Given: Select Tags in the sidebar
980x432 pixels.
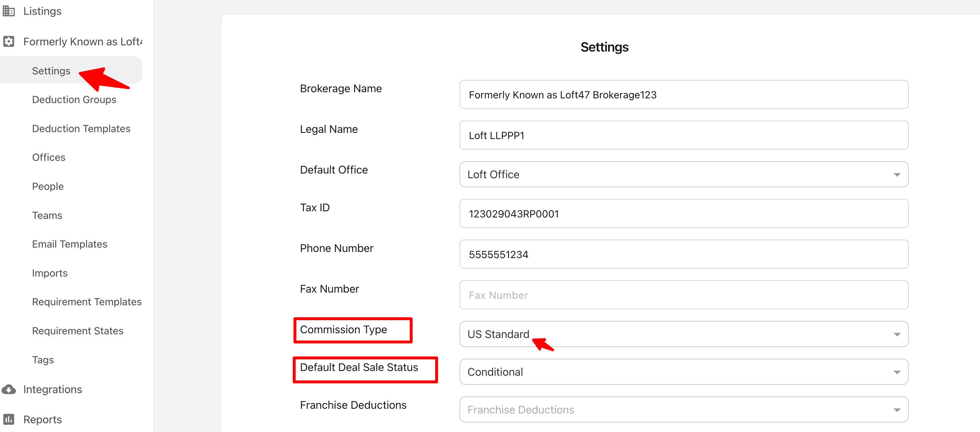Looking at the screenshot, I should tap(43, 360).
